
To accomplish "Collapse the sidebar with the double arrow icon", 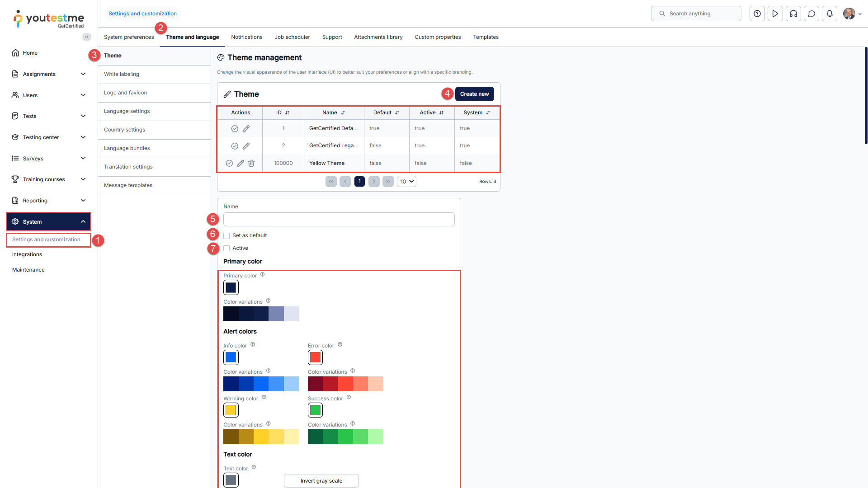I will tap(86, 37).
